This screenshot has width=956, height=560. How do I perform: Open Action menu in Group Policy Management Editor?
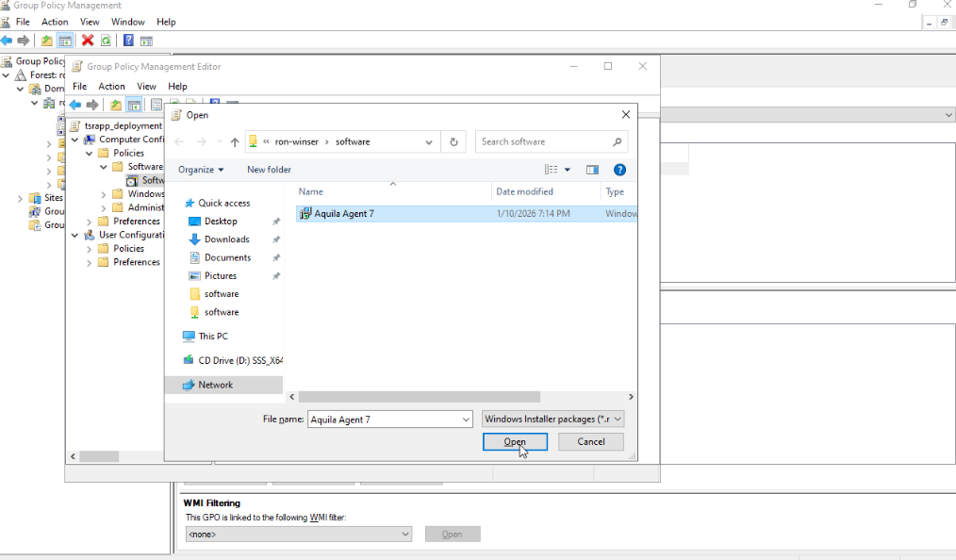coord(111,87)
